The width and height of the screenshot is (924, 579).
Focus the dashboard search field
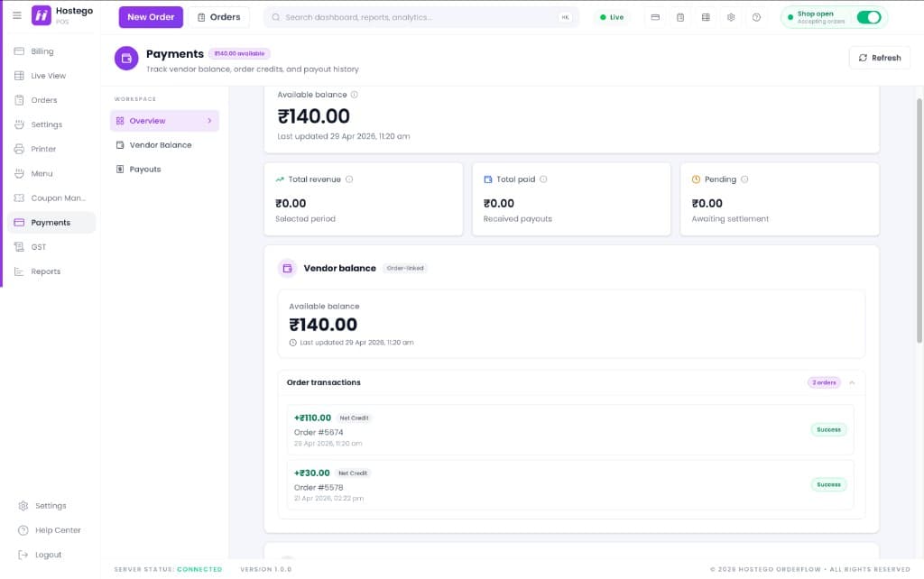pyautogui.click(x=420, y=17)
